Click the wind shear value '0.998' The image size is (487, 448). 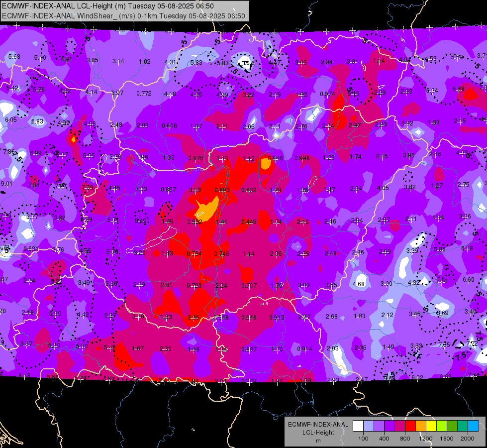pos(302,158)
